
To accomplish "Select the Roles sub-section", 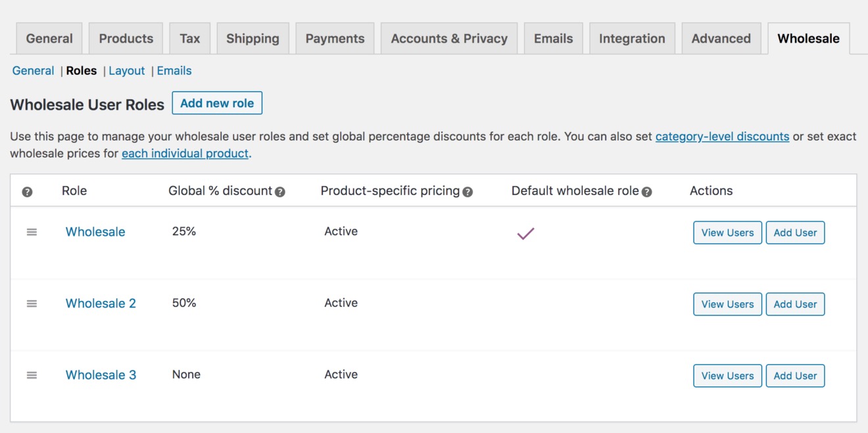I will point(82,71).
